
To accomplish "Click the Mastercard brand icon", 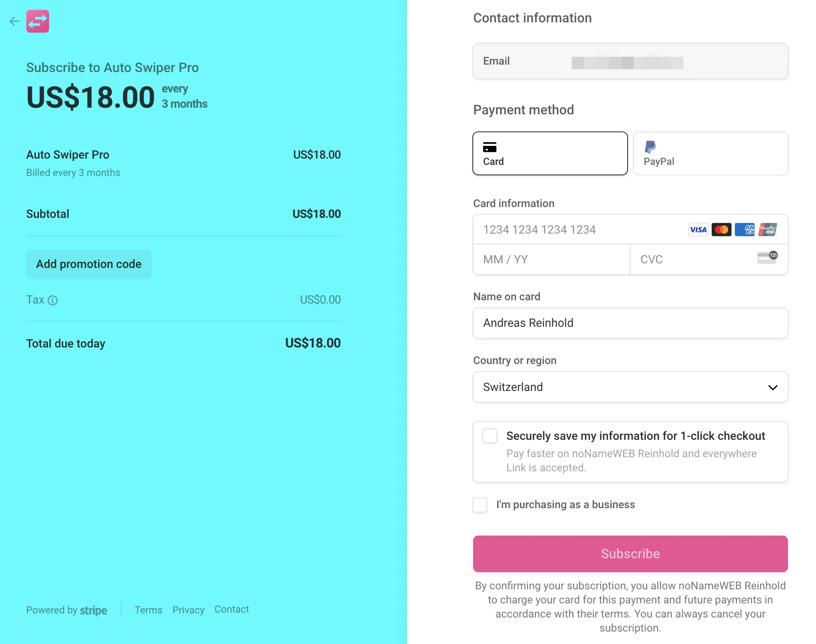I will (x=721, y=229).
